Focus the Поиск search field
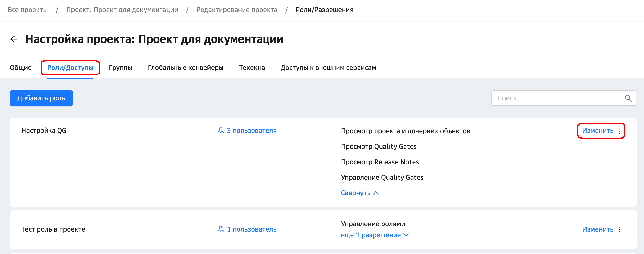Viewport: 644px width, 254px height. [x=556, y=98]
